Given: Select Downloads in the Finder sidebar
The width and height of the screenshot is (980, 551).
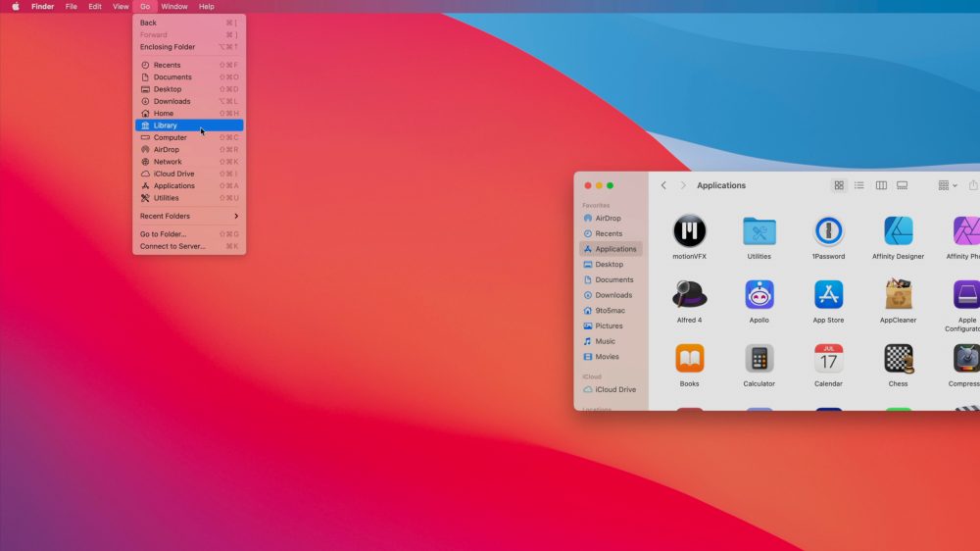Looking at the screenshot, I should [x=613, y=295].
